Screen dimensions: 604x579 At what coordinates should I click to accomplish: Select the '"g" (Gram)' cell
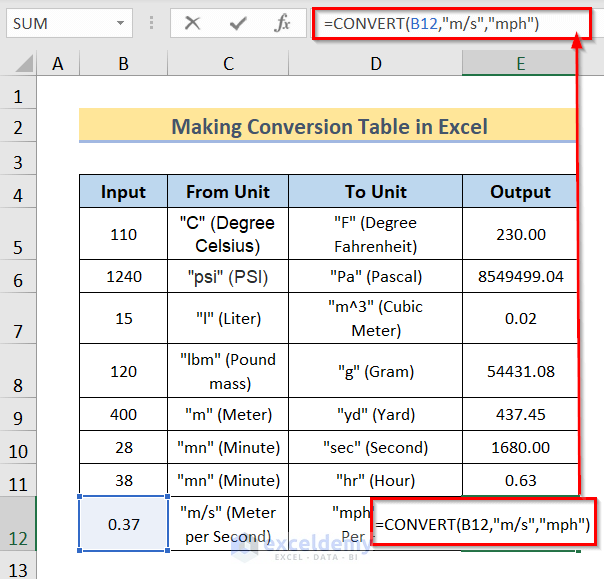tap(376, 371)
